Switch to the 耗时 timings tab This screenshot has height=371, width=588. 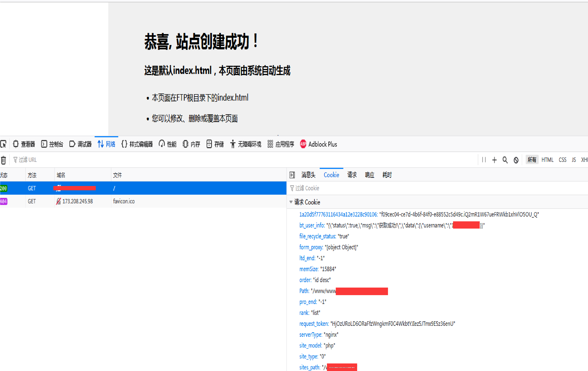click(x=387, y=175)
